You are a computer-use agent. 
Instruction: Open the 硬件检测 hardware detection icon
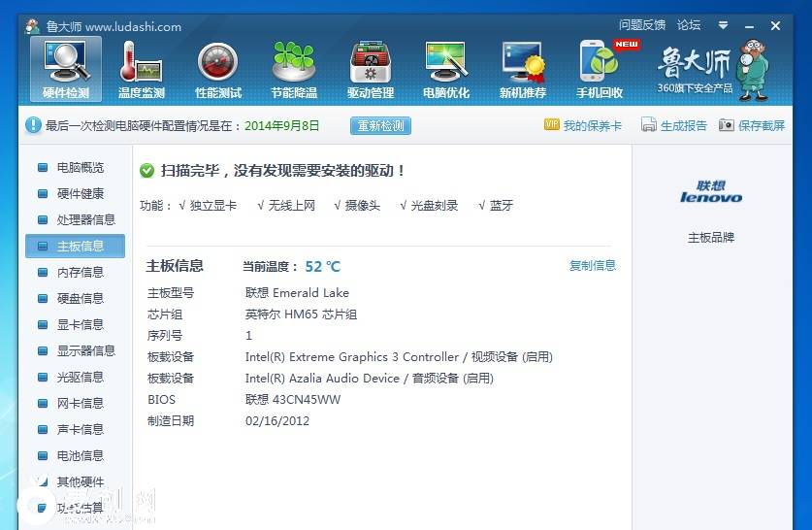pyautogui.click(x=66, y=69)
